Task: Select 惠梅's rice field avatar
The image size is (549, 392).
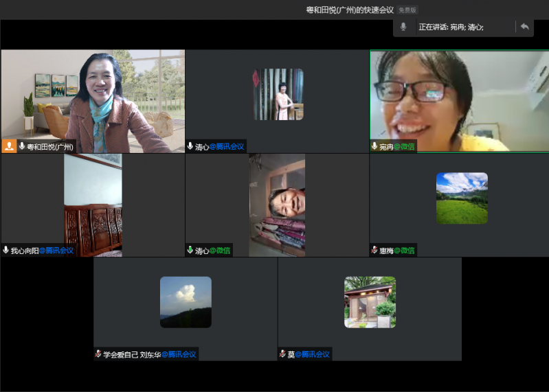Action: [462, 198]
